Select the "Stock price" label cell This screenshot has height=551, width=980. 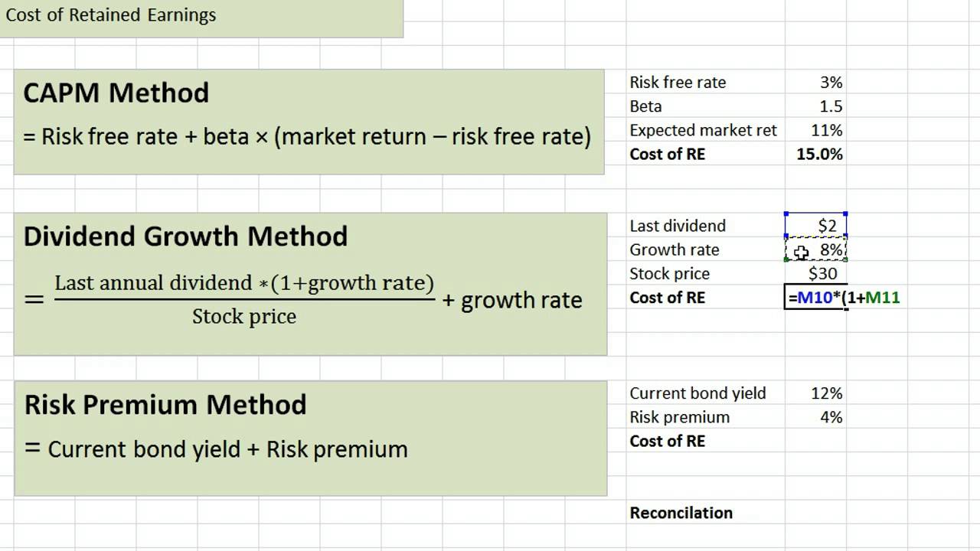pyautogui.click(x=669, y=274)
